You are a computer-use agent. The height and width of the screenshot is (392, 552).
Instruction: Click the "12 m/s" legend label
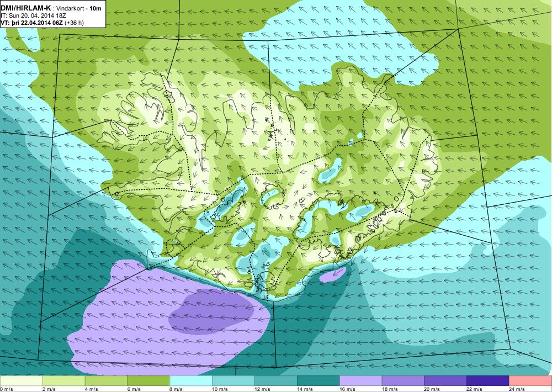point(263,389)
